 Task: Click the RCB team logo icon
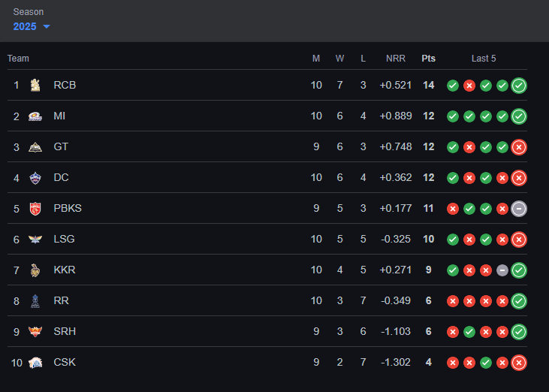[x=35, y=85]
